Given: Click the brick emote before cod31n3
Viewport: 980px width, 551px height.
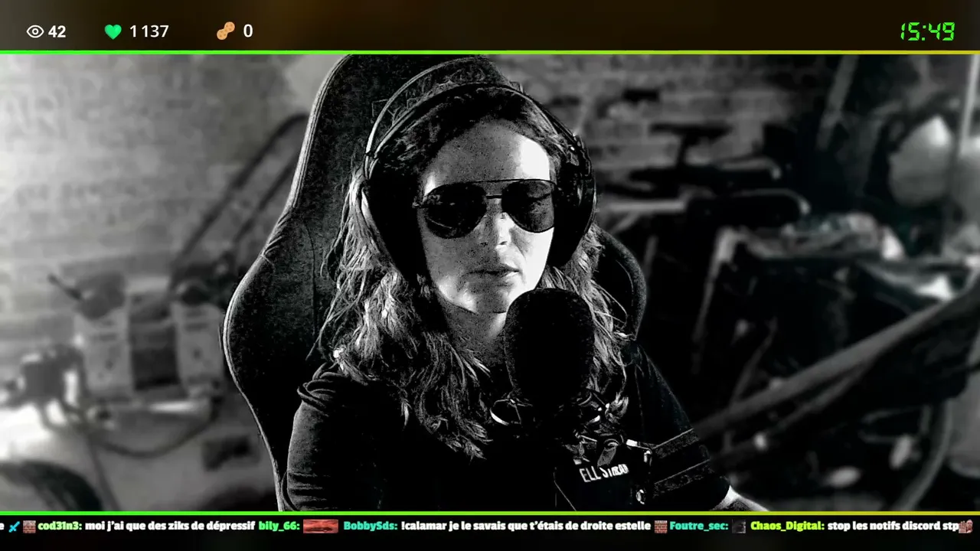Looking at the screenshot, I should pyautogui.click(x=29, y=527).
